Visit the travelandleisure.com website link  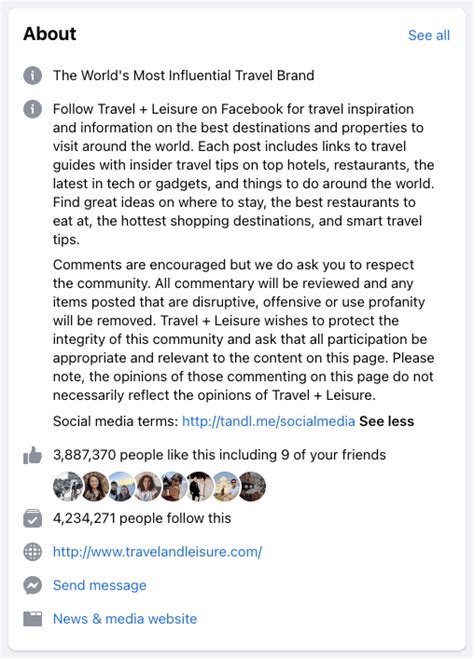click(x=158, y=552)
